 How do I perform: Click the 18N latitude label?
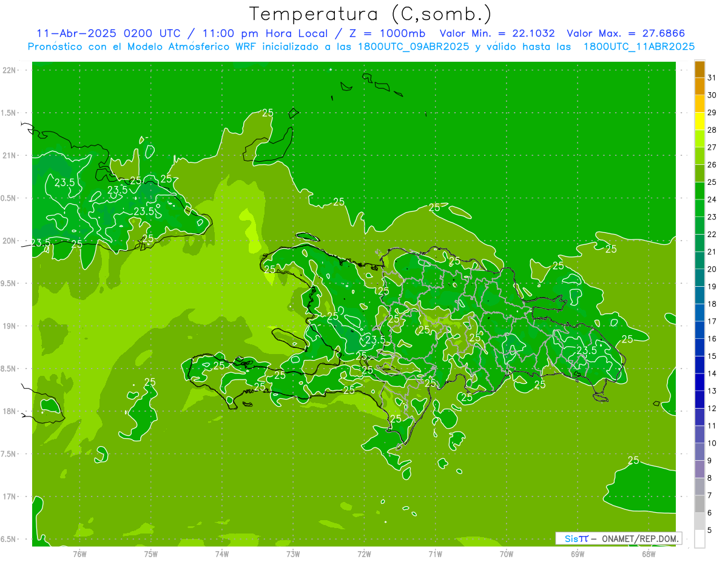coord(8,411)
